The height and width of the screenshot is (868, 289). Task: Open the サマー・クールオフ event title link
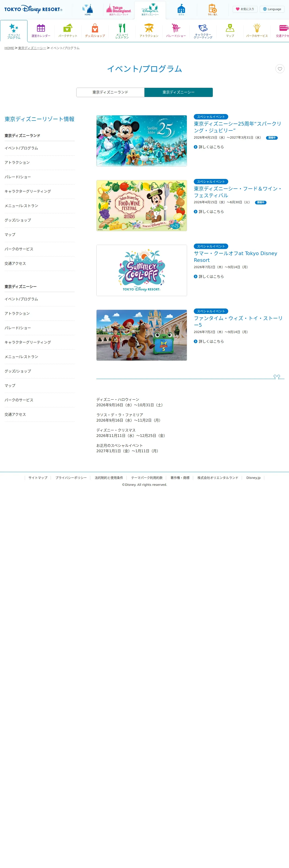click(235, 257)
